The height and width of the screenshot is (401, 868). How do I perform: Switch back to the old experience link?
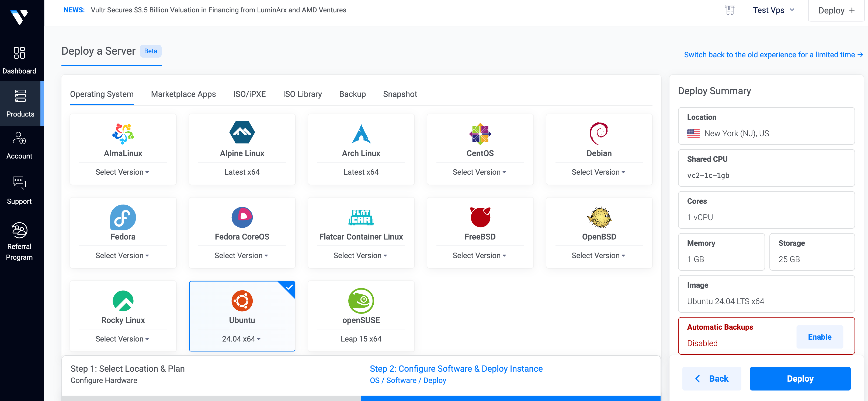773,55
